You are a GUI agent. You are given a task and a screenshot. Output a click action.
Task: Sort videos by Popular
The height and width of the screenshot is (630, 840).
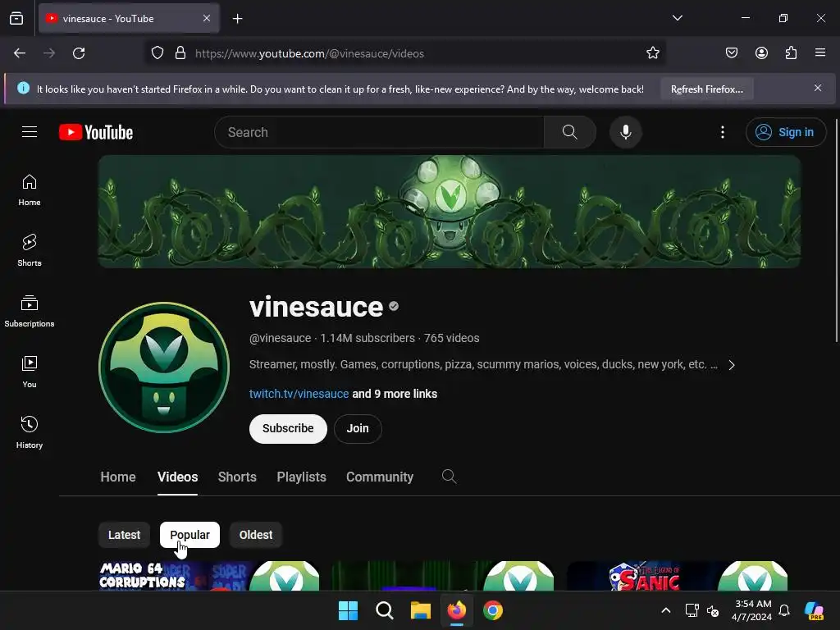coord(189,535)
